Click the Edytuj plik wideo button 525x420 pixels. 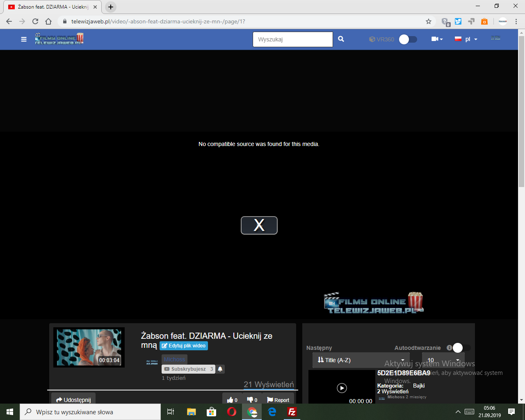tap(184, 346)
